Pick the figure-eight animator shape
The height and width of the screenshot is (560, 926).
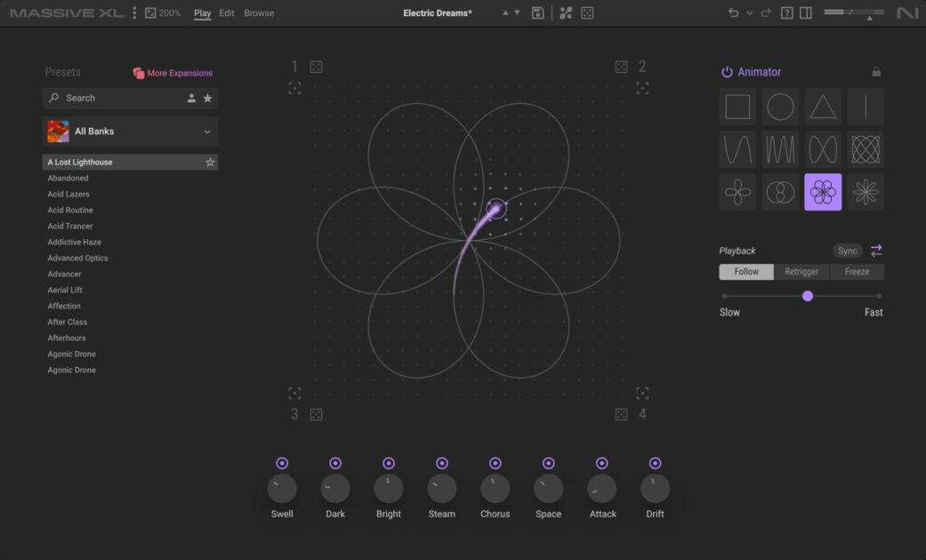823,149
